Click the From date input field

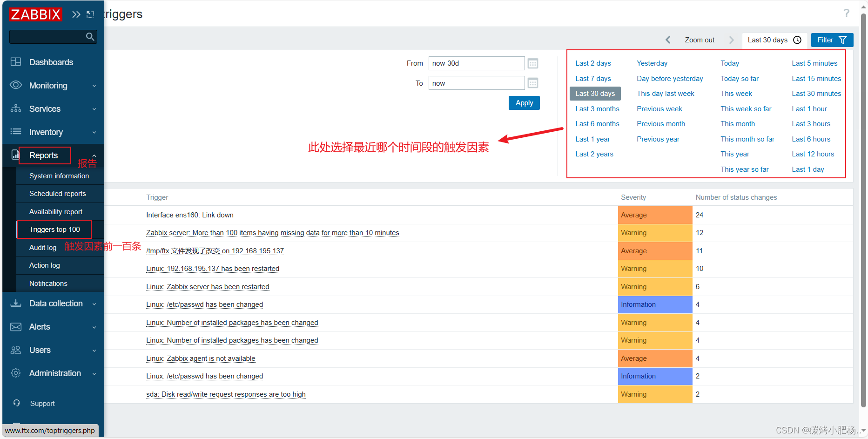point(477,63)
